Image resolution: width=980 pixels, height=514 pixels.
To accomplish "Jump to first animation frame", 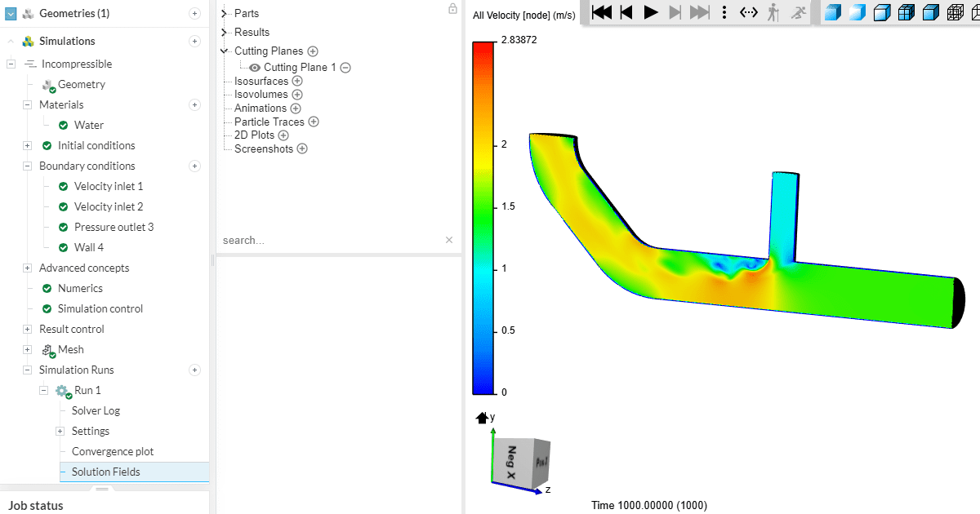I will coord(602,12).
